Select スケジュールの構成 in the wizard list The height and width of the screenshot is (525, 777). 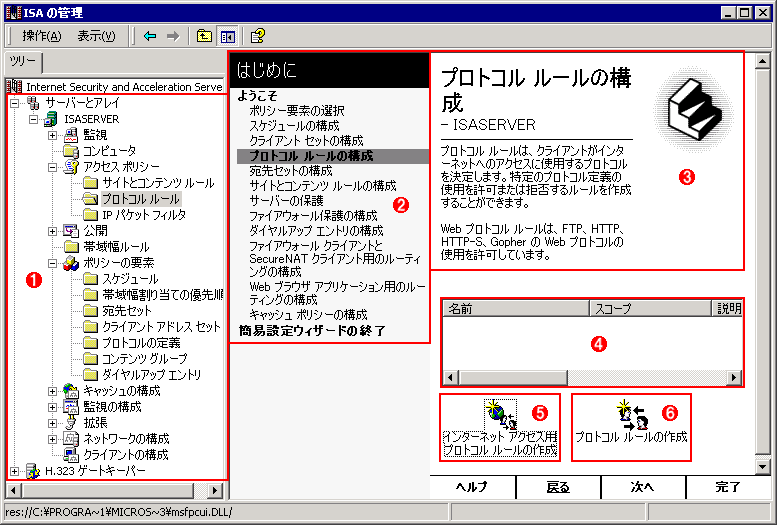coord(294,125)
